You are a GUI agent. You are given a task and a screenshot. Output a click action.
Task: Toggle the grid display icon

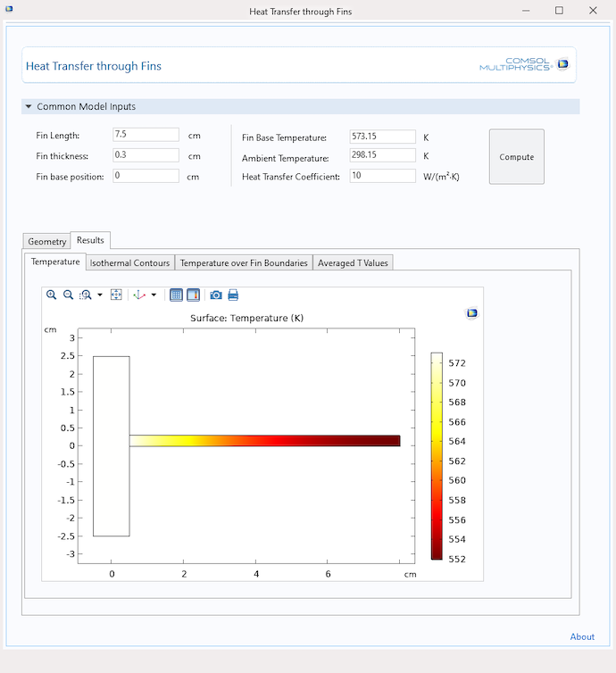point(177,295)
